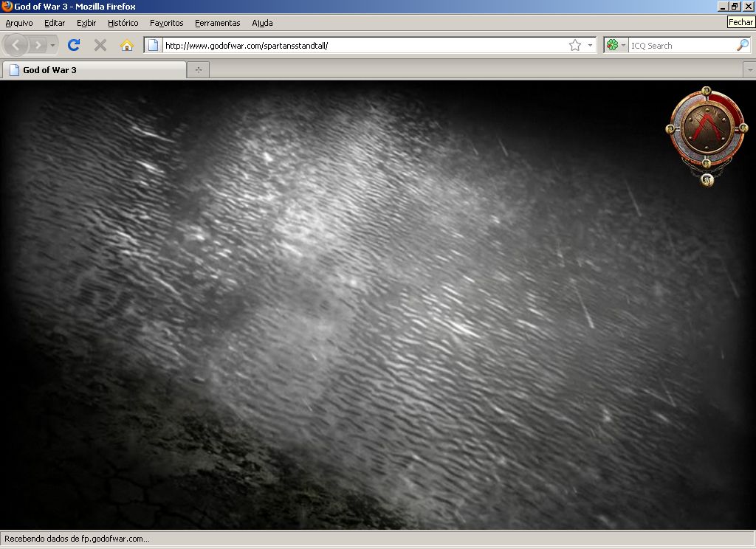Stop page loading with the X icon

(x=100, y=45)
